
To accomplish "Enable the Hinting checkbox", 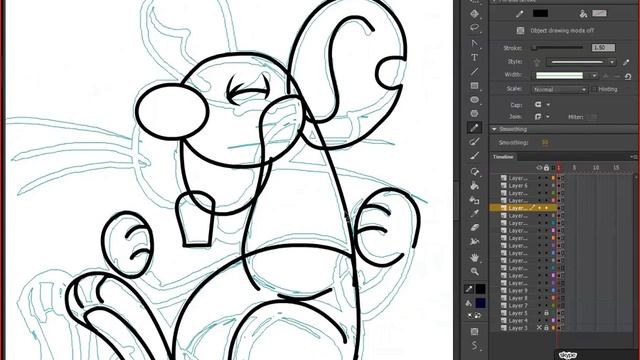I will (594, 89).
